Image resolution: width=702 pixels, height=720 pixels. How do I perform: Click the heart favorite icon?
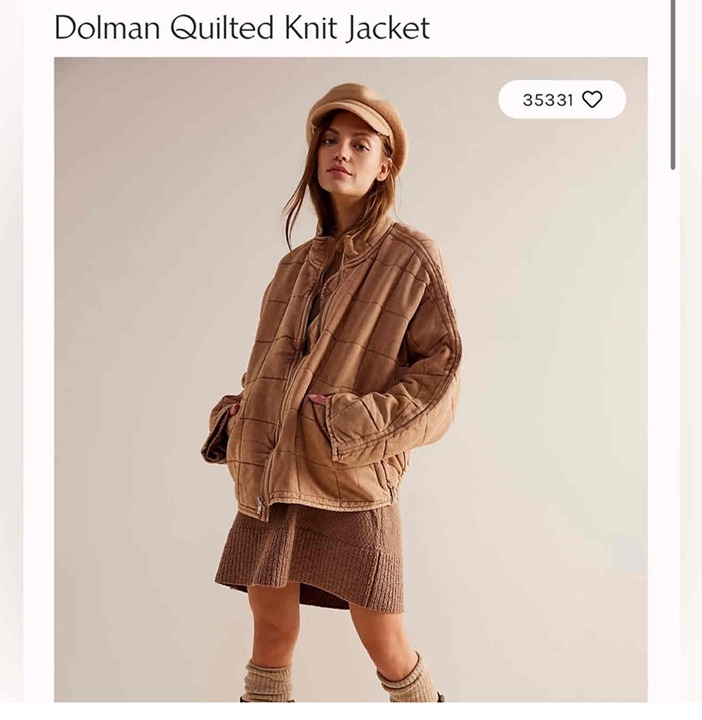click(592, 99)
